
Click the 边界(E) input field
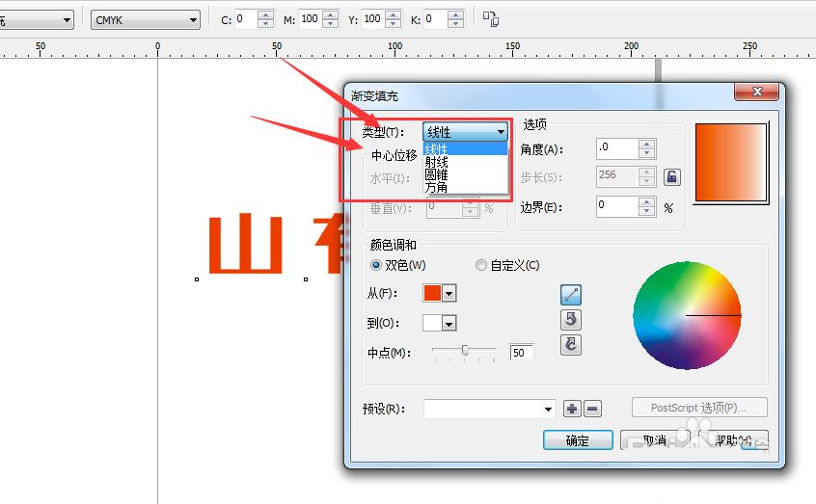617,206
